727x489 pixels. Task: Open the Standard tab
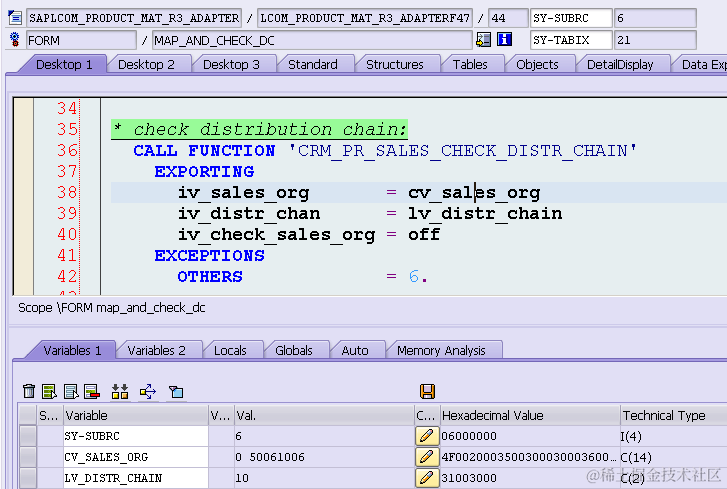pyautogui.click(x=313, y=64)
